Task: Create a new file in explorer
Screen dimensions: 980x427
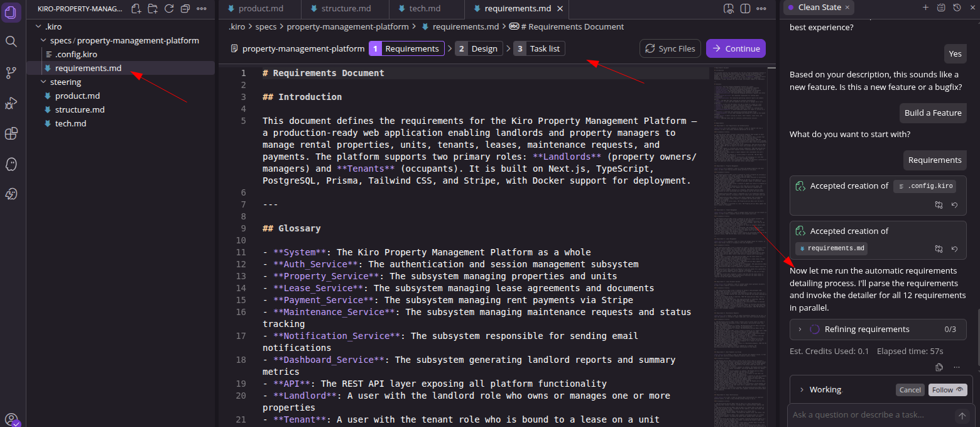Action: pyautogui.click(x=136, y=8)
